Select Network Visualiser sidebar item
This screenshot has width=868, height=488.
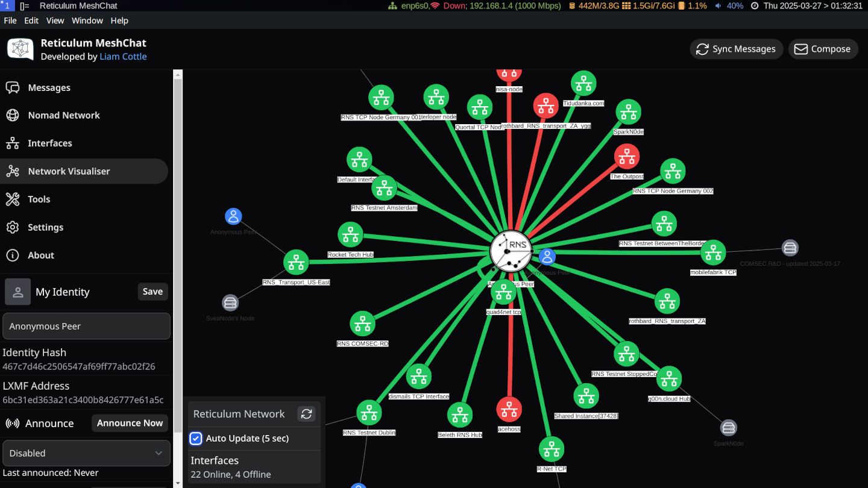(x=84, y=171)
